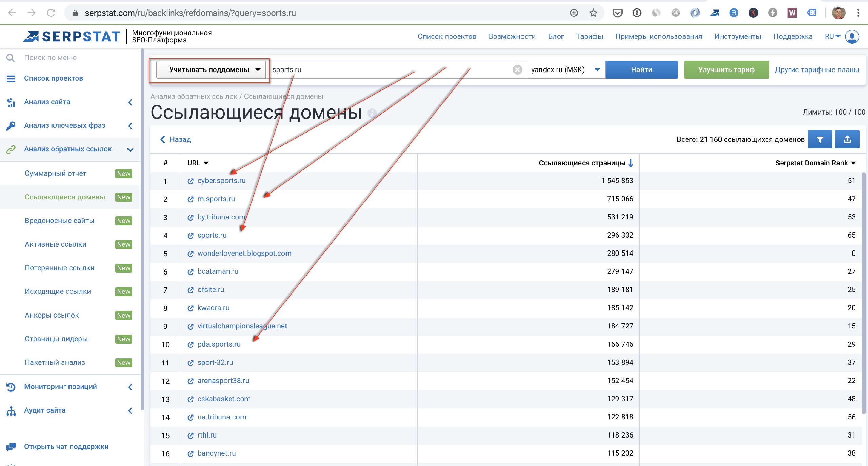This screenshot has height=466, width=868.
Task: Click the Chrome profile avatar
Action: point(839,13)
